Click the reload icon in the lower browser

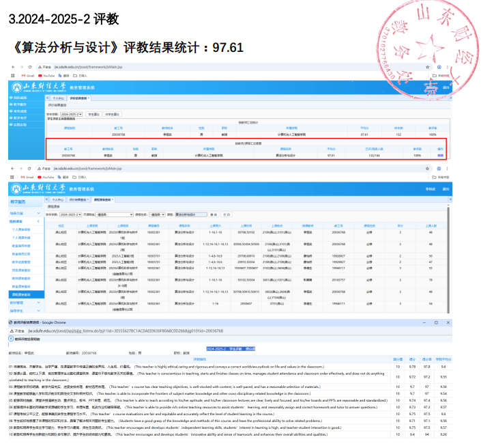click(x=28, y=167)
